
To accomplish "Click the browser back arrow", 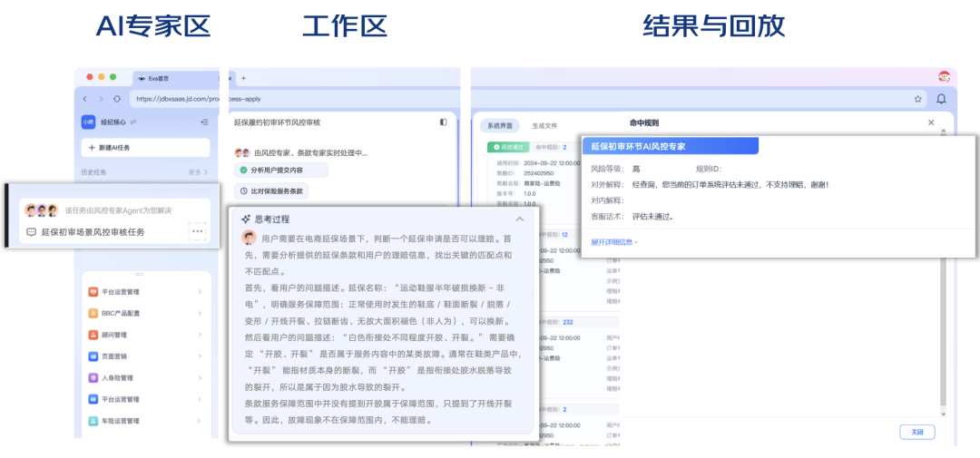I will [x=85, y=99].
